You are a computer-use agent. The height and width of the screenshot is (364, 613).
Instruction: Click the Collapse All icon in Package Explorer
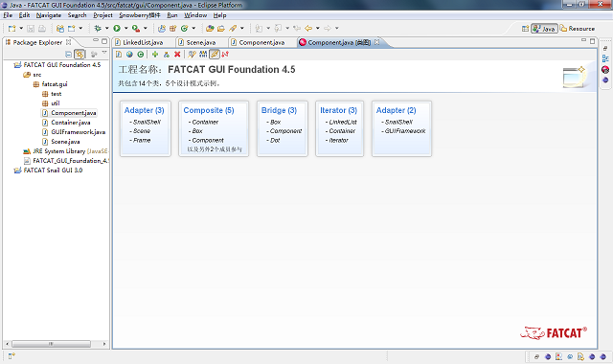click(68, 54)
